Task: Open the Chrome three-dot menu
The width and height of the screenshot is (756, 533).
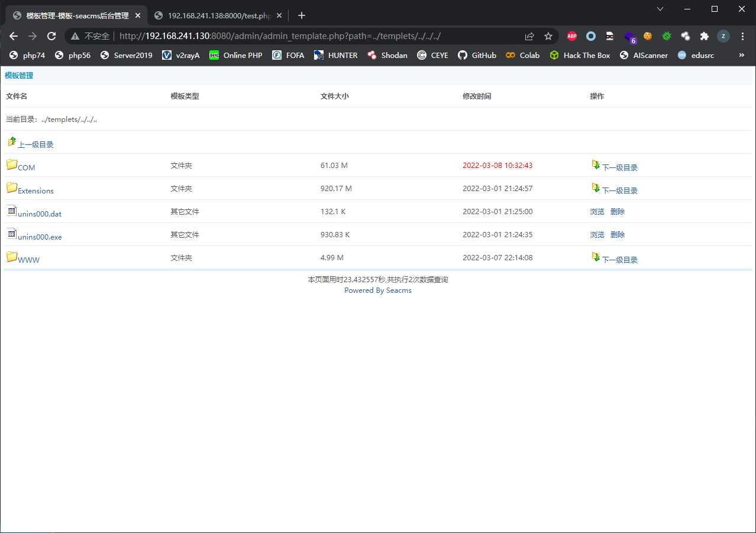Action: [743, 36]
